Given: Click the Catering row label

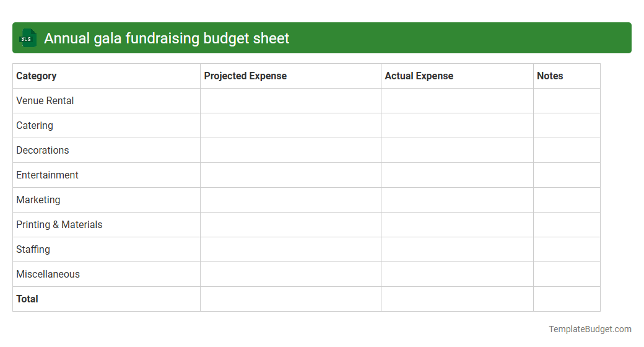Looking at the screenshot, I should click(x=35, y=125).
